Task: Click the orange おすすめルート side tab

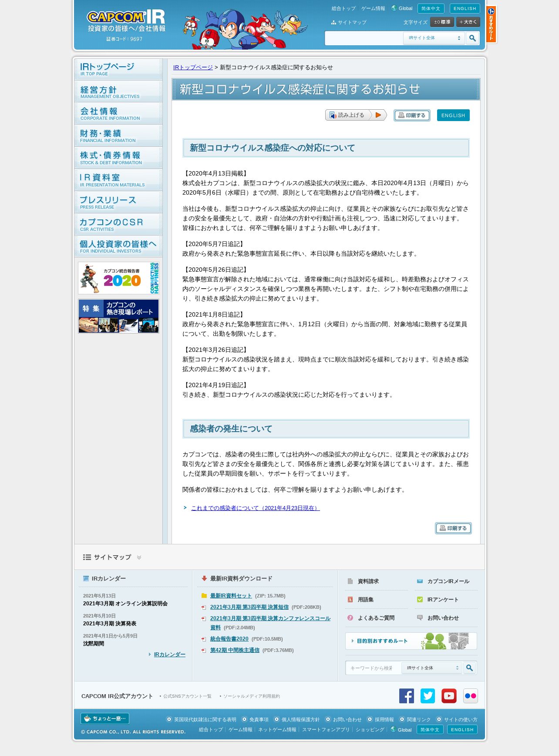Action: click(491, 24)
